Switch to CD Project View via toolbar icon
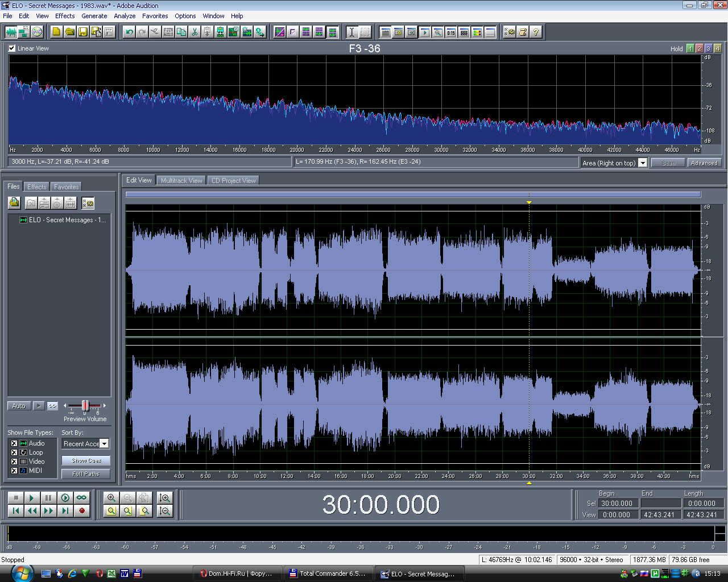Screen dimensions: 728x582 click(x=37, y=32)
